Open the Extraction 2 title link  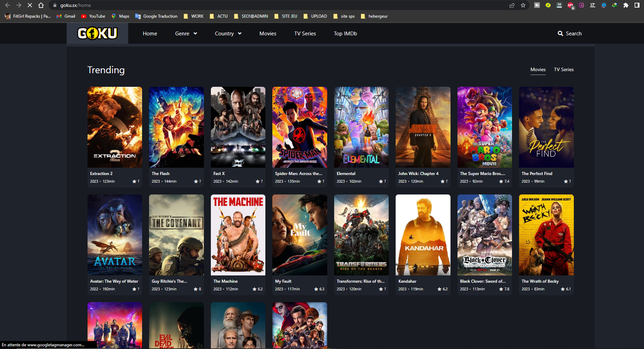[x=101, y=173]
